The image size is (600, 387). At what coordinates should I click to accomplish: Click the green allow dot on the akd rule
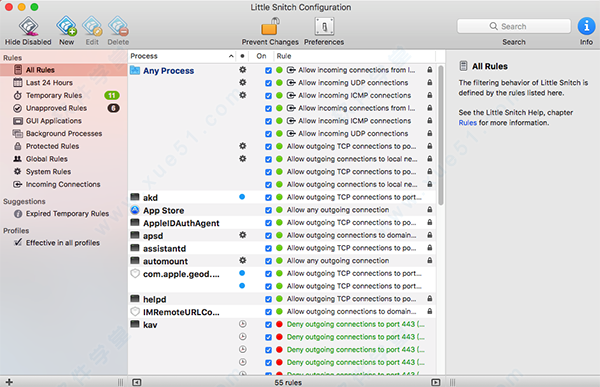click(x=279, y=198)
